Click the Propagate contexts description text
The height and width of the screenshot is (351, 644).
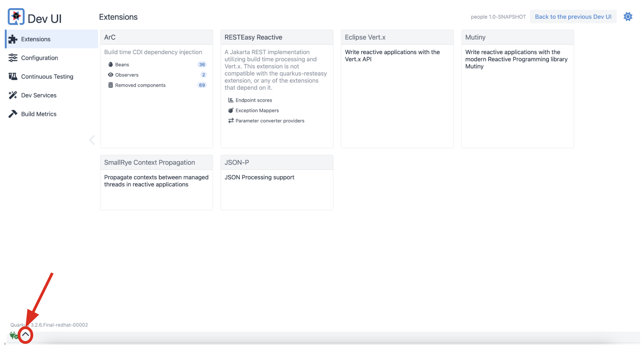156,181
